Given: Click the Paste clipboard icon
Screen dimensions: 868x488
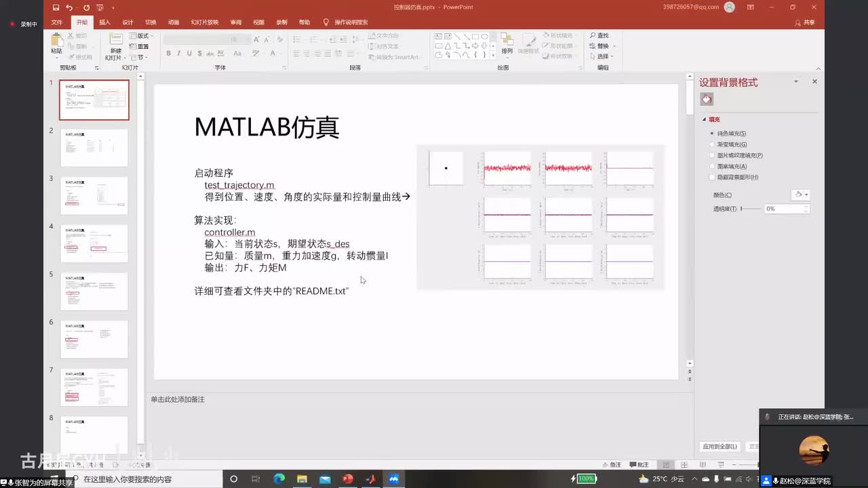Looking at the screenshot, I should (x=56, y=40).
